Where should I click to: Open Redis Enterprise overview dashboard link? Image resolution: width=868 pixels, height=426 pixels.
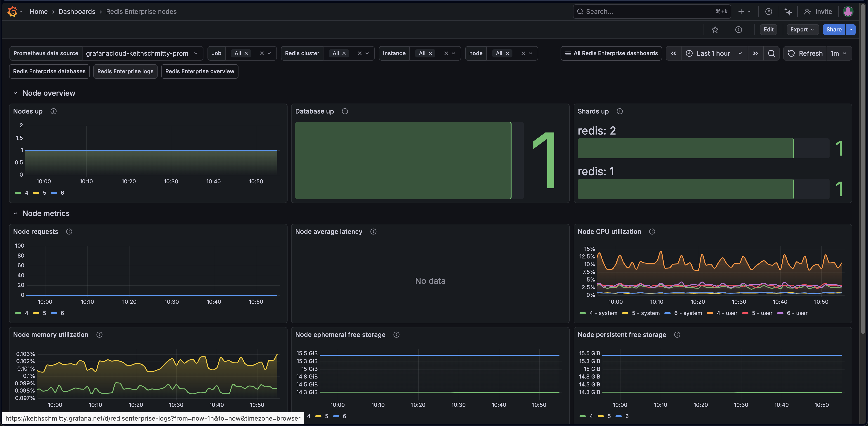pos(200,71)
